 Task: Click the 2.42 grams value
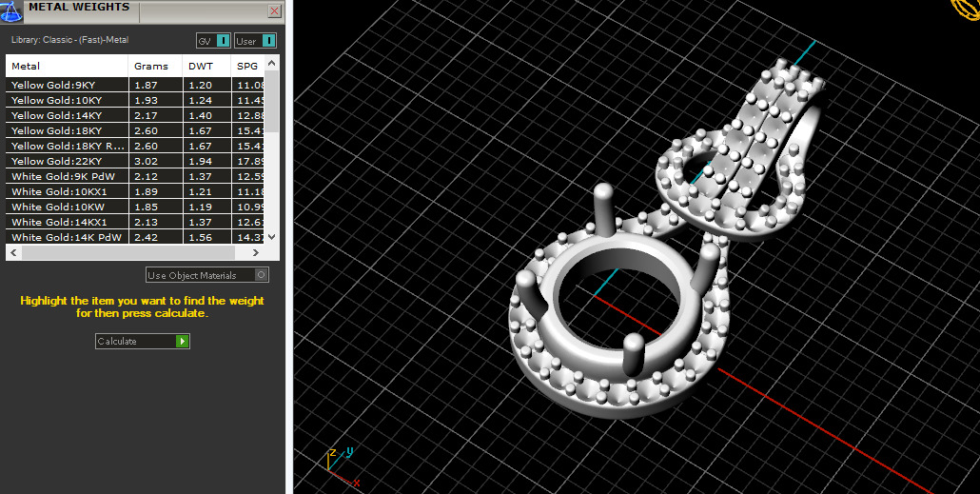point(146,237)
